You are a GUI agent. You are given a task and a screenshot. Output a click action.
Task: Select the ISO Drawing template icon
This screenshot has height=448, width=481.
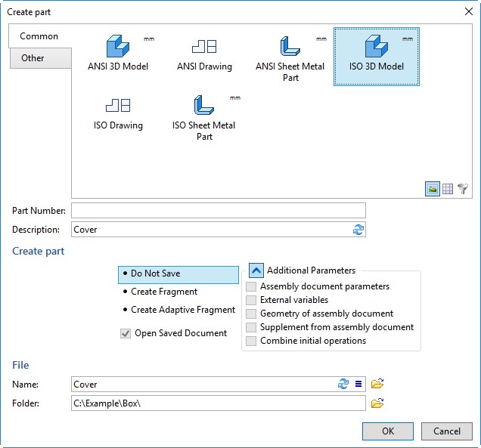tap(118, 106)
